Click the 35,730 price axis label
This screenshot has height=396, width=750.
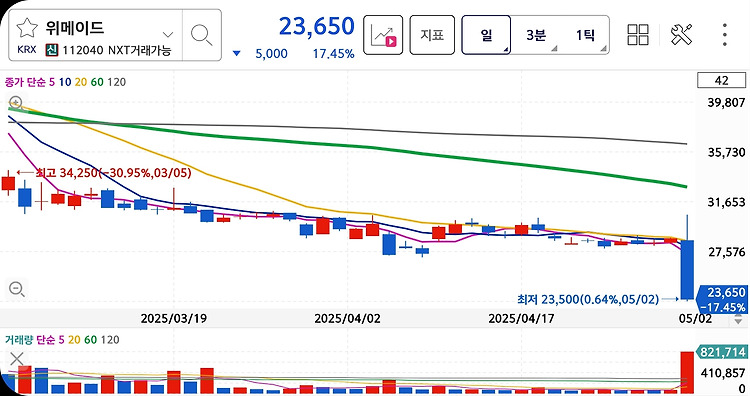coord(726,153)
